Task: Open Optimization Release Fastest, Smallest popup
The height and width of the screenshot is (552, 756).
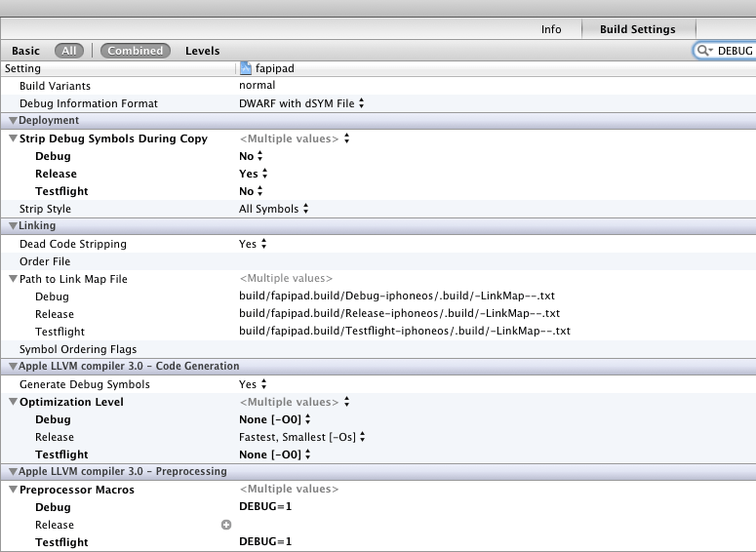Action: (301, 437)
